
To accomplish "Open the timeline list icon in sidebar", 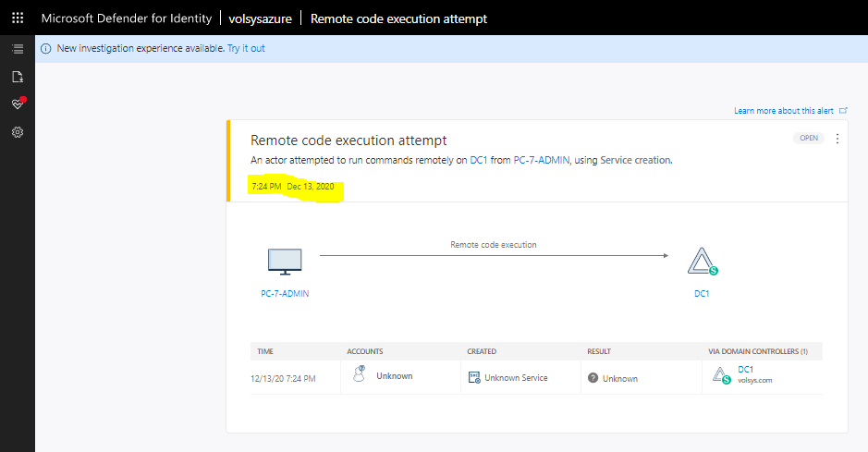I will pyautogui.click(x=17, y=48).
